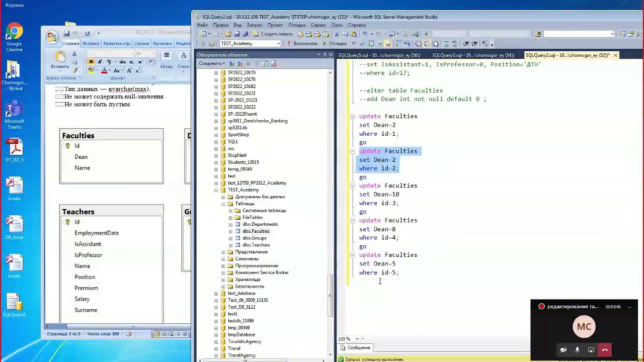The image size is (644, 362).
Task: Click SSMS undo icon
Action: [364, 34]
